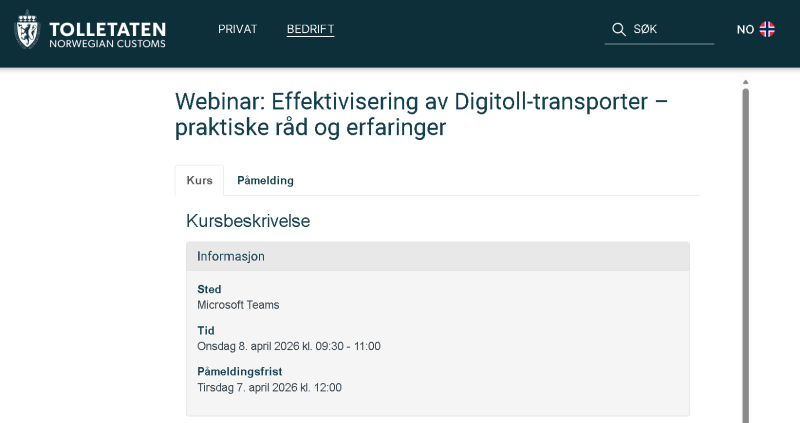Click the flag language icon
Screen dimensions: 800x423
[x=767, y=29]
